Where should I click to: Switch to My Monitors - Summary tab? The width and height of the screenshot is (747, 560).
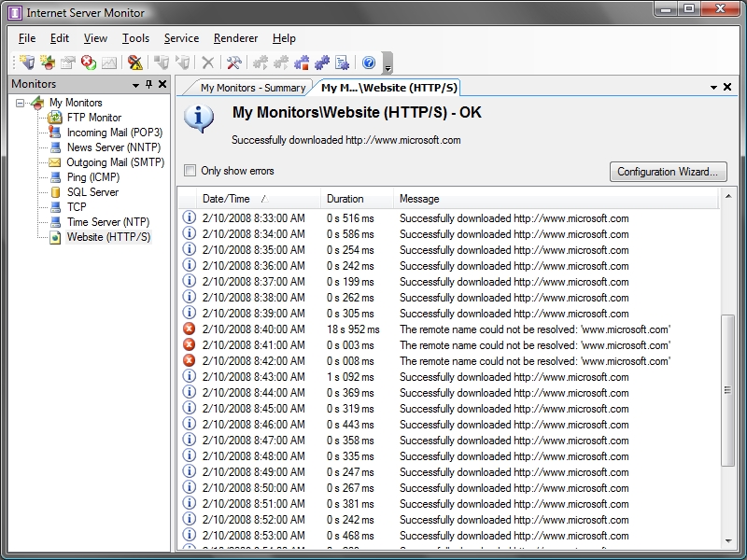(x=252, y=88)
